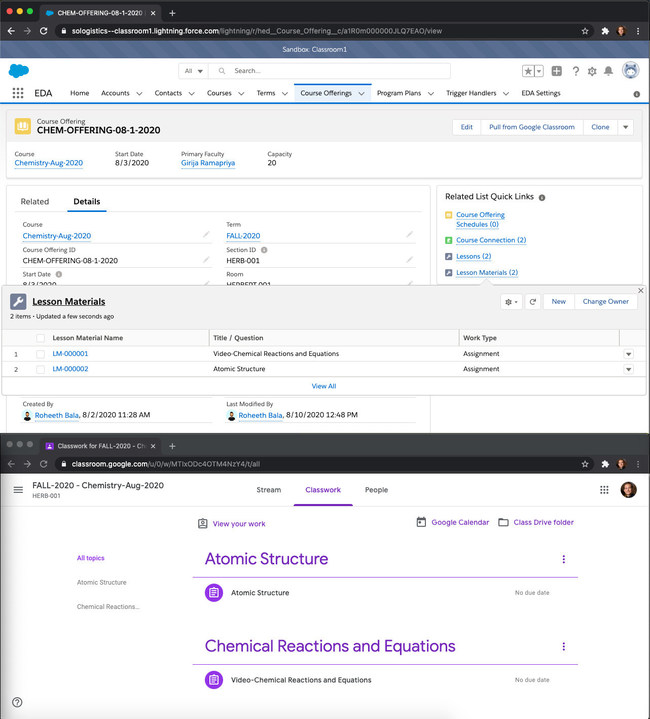Open the Salesforce Help question mark
This screenshot has width=650, height=719.
pyautogui.click(x=575, y=71)
